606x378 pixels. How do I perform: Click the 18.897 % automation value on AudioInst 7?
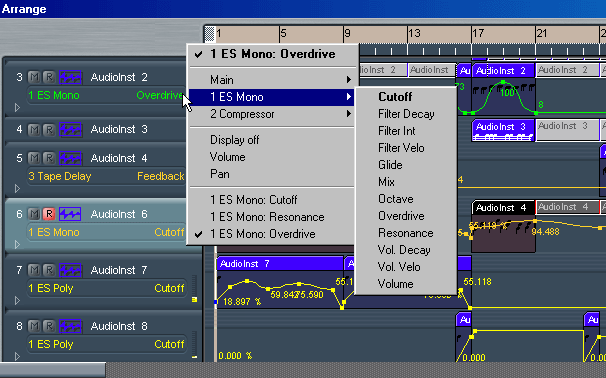pyautogui.click(x=242, y=302)
